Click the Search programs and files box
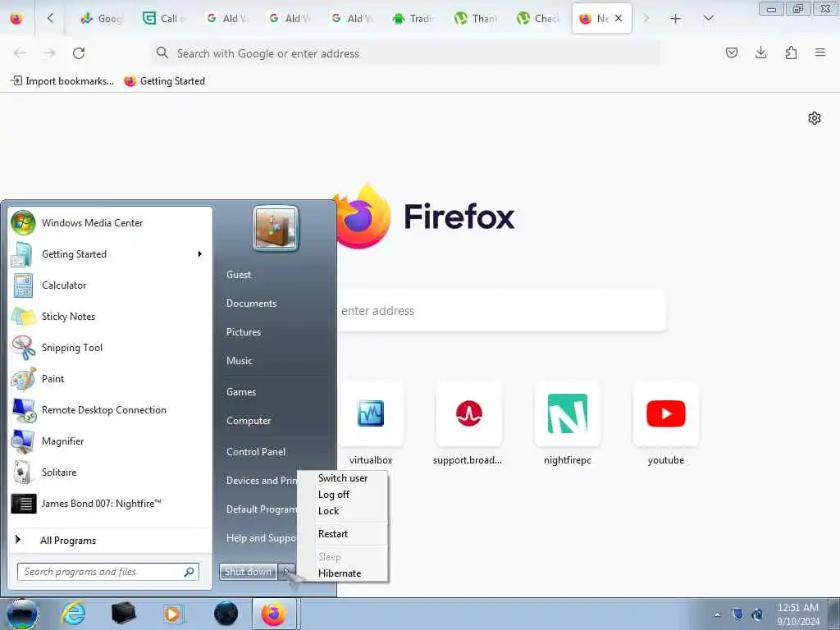This screenshot has width=840, height=630. 108,572
